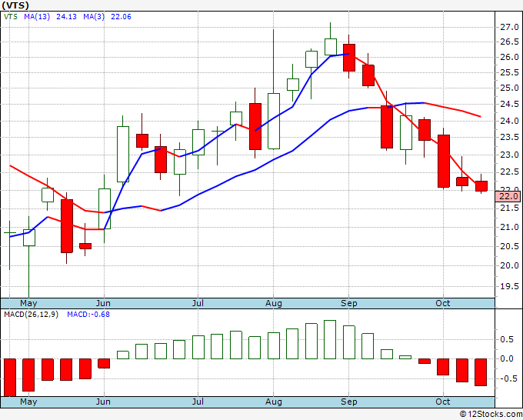Screen dimensions: 523x420
Task: Select Oct on the MACD panel date axis
Action: click(x=442, y=402)
